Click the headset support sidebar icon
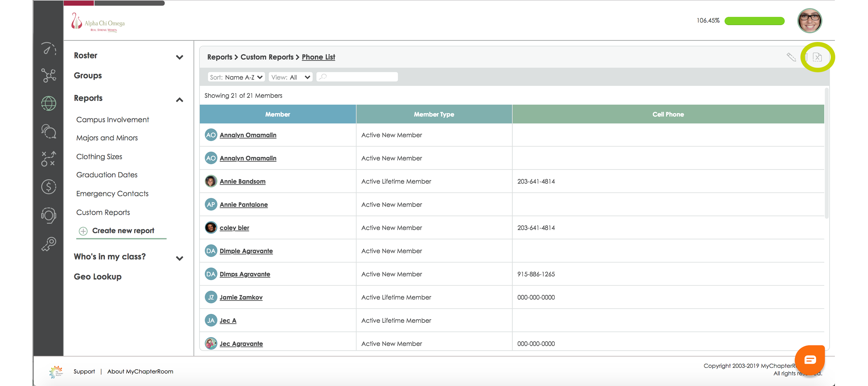868x386 pixels. pos(48,215)
